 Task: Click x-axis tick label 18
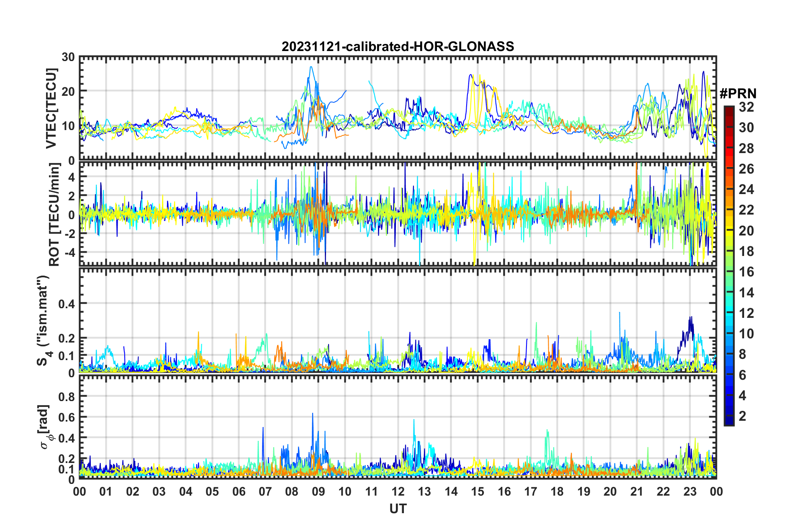(x=557, y=491)
